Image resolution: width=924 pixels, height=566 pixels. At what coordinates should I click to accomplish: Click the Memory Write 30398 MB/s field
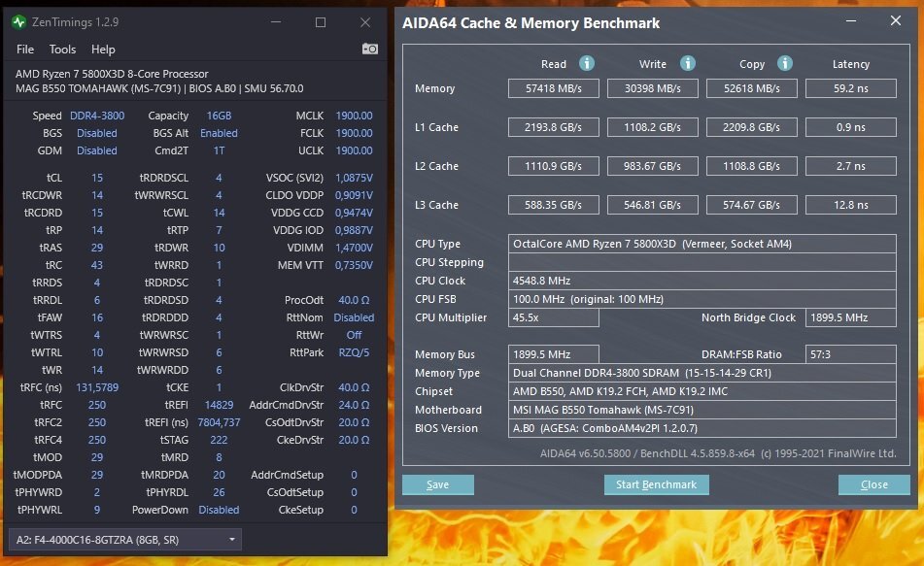(652, 88)
